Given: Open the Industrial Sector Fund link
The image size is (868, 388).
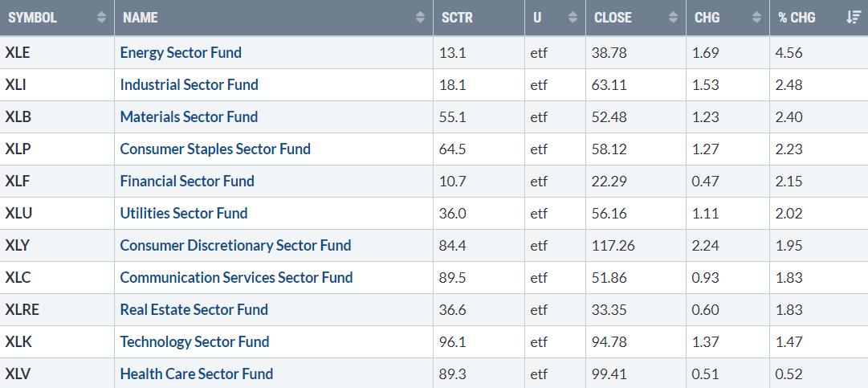Looking at the screenshot, I should click(x=189, y=84).
